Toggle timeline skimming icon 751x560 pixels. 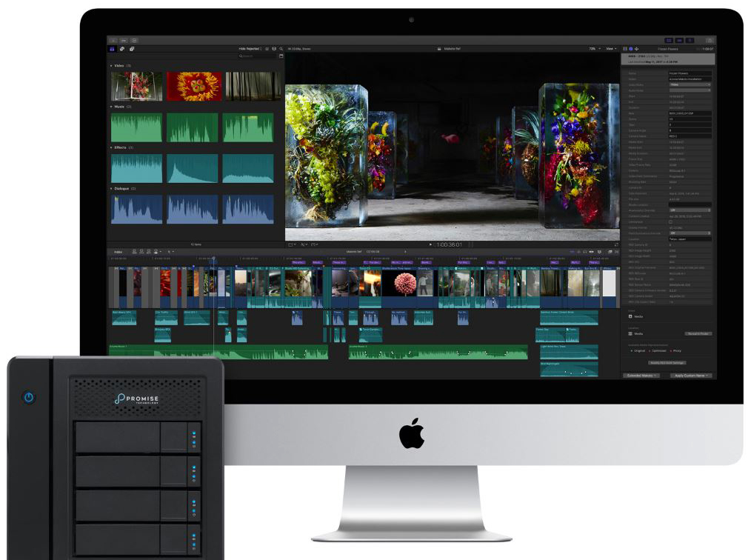pyautogui.click(x=573, y=252)
